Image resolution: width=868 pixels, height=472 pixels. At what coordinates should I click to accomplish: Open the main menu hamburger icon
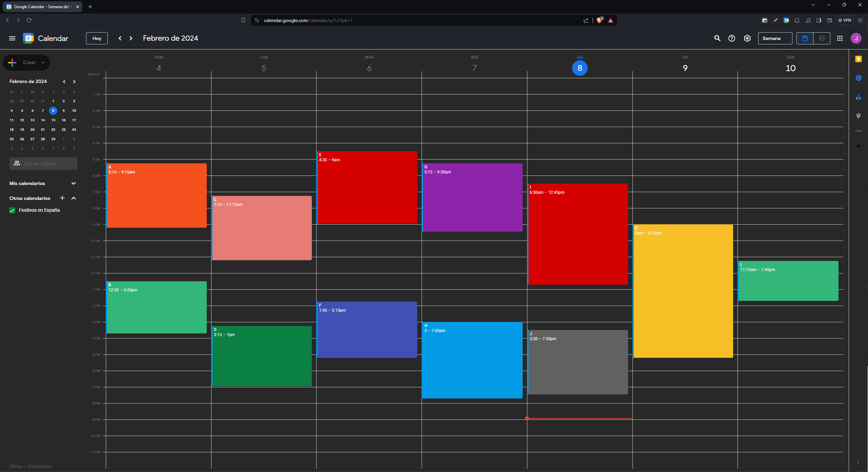(x=12, y=38)
